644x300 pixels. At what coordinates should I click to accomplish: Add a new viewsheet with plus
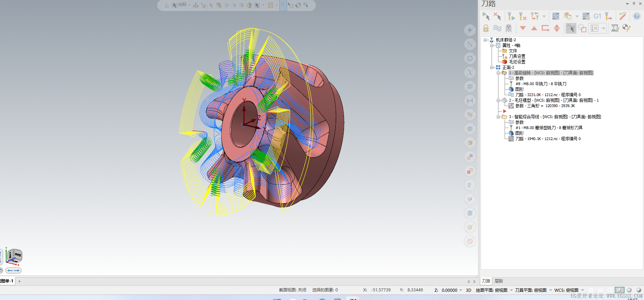click(20, 281)
